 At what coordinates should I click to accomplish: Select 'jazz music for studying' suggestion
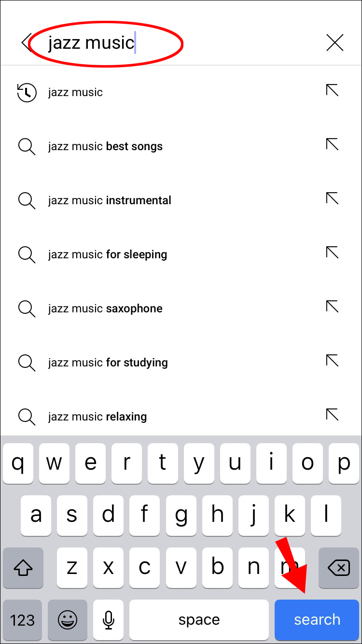108,363
